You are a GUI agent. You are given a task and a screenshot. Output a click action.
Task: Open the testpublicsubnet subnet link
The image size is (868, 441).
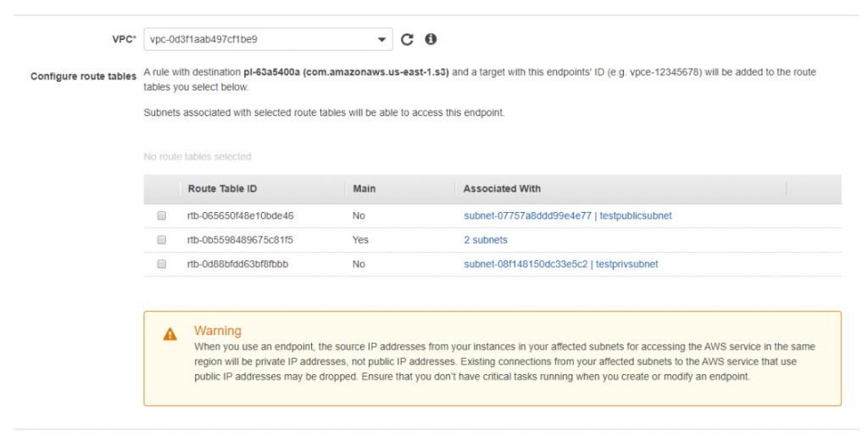[x=567, y=216]
